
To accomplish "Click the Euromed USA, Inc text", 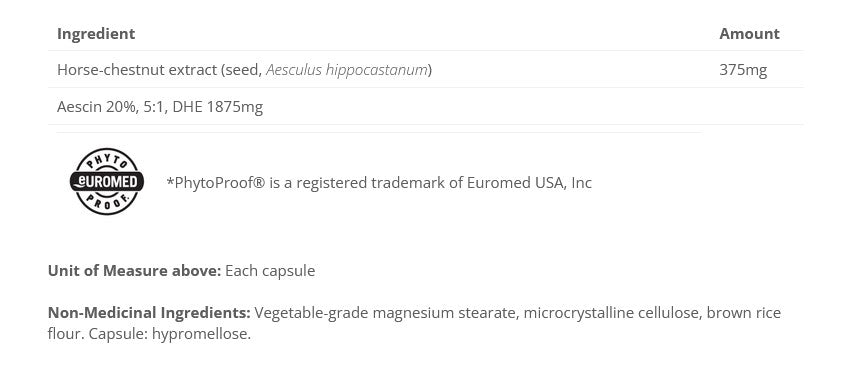I will click(x=530, y=183).
